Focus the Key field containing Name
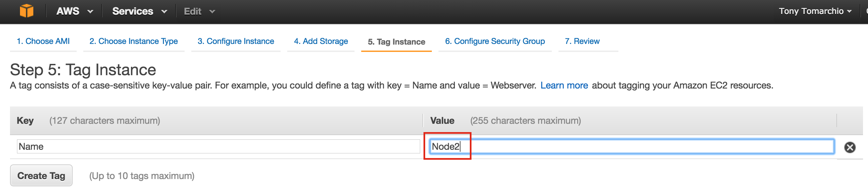 [x=218, y=146]
